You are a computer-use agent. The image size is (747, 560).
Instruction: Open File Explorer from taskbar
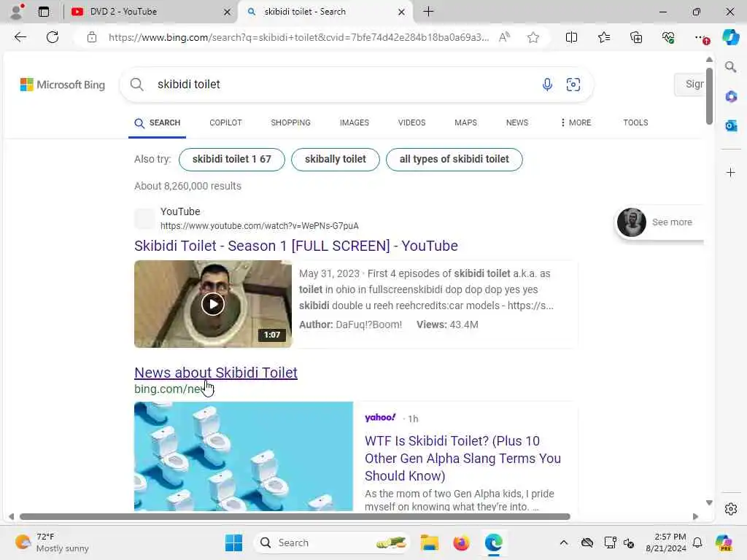tap(429, 542)
